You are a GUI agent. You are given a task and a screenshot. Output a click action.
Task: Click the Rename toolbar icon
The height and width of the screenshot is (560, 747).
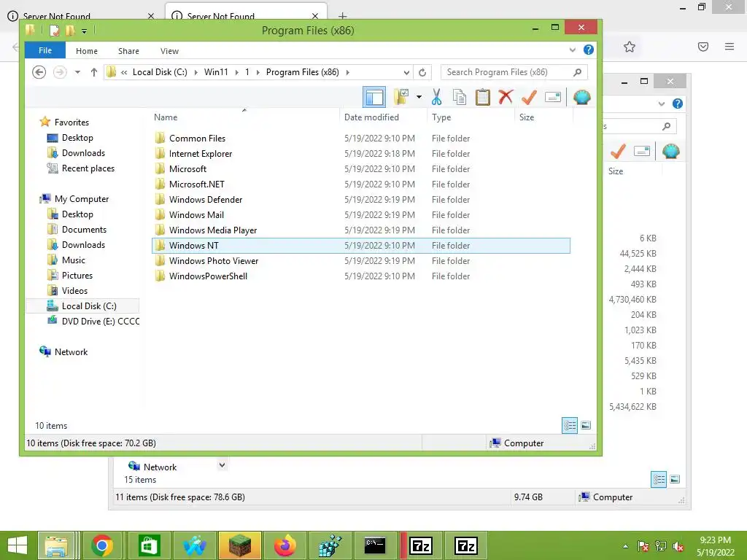[553, 97]
